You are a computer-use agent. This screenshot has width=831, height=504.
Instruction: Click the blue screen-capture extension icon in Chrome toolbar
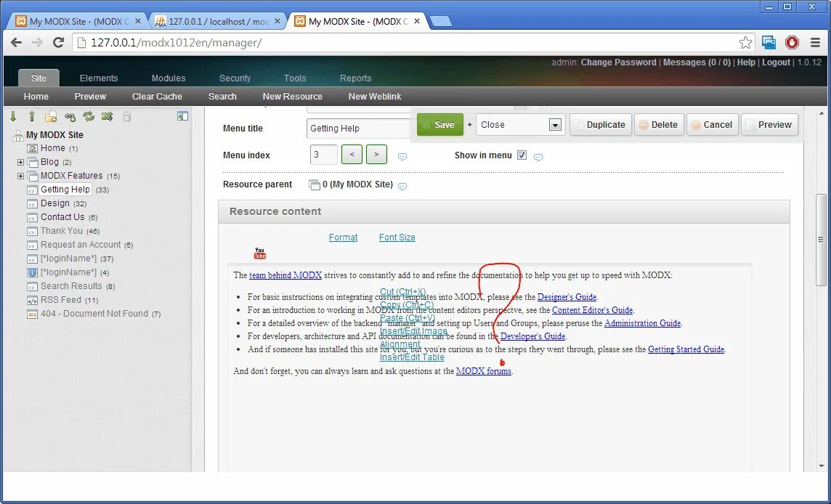point(769,42)
